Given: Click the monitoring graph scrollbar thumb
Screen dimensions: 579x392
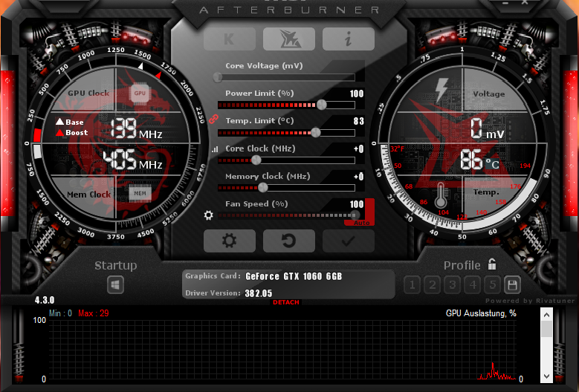Looking at the screenshot, I should [x=546, y=329].
